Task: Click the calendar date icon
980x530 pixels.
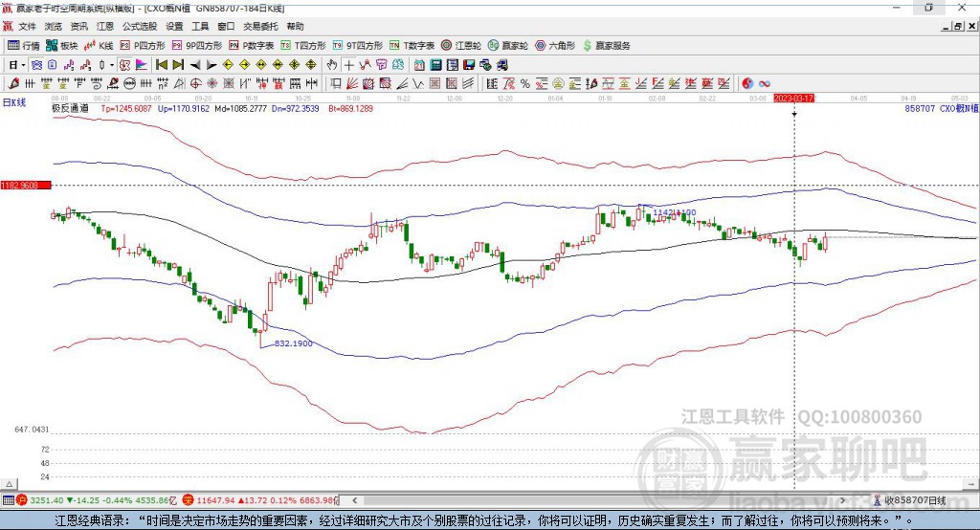Action: (x=419, y=65)
